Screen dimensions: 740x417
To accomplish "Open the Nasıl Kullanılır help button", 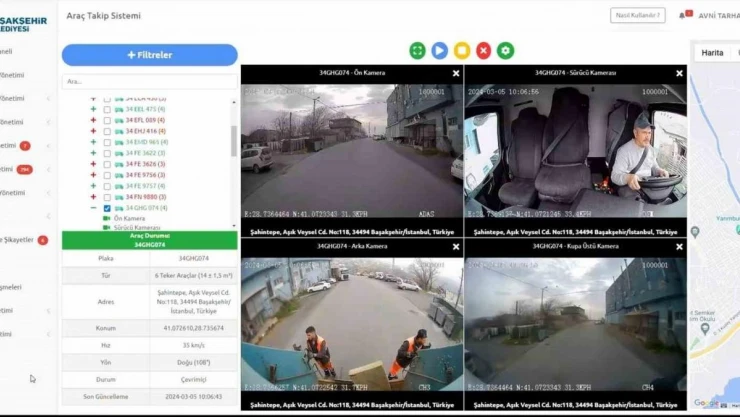I will (x=637, y=15).
